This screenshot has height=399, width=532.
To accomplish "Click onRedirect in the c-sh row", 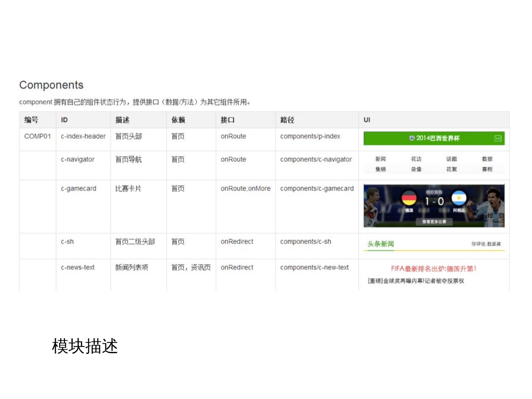I will click(x=237, y=242).
